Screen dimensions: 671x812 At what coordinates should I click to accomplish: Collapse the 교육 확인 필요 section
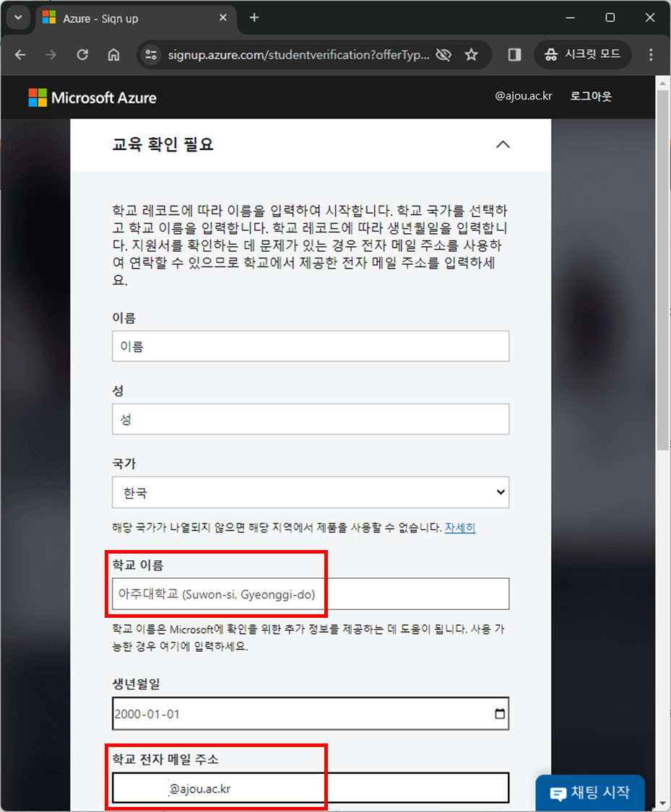pos(503,144)
